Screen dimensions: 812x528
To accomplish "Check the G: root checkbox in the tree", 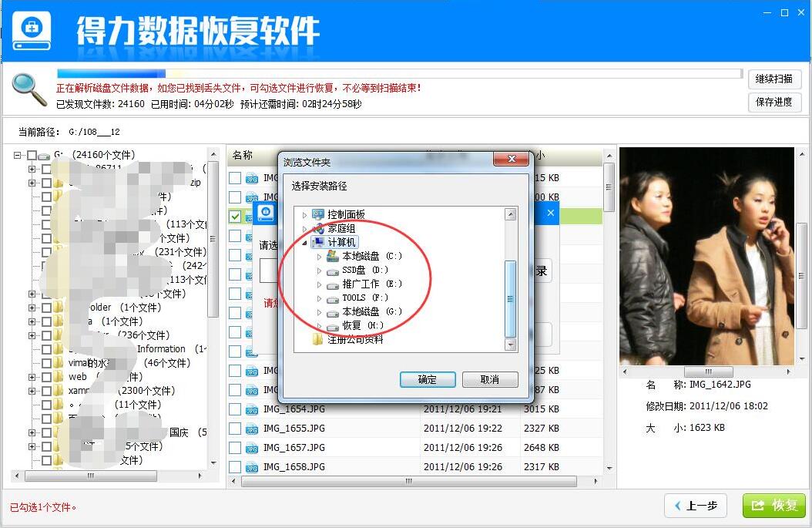I will pyautogui.click(x=32, y=155).
